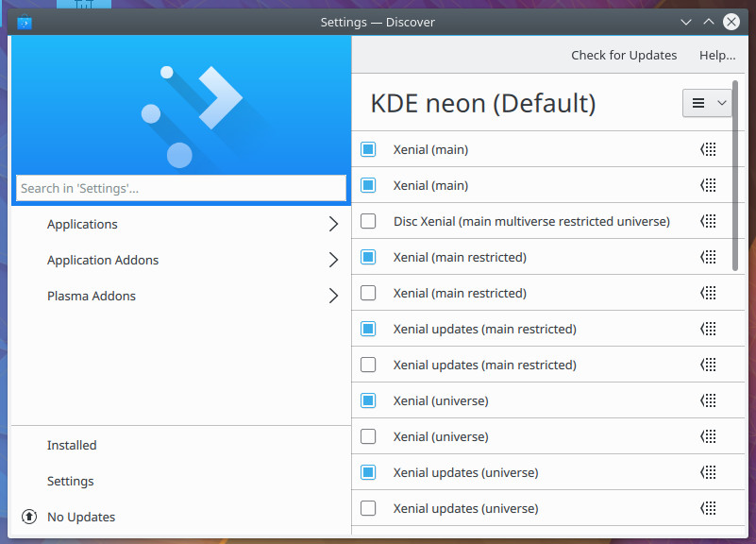Close the Settings — Discover window
This screenshot has height=544, width=756.
(x=731, y=22)
